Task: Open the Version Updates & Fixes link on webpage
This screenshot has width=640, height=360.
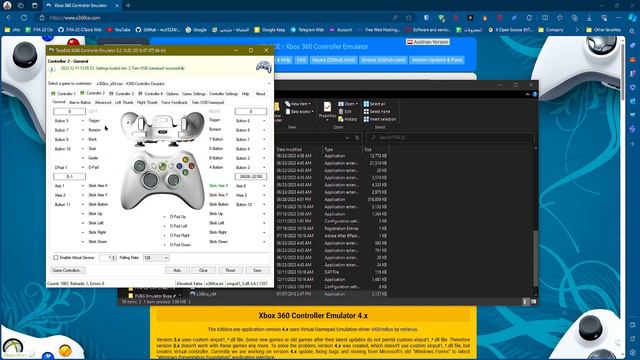Action: tap(437, 60)
